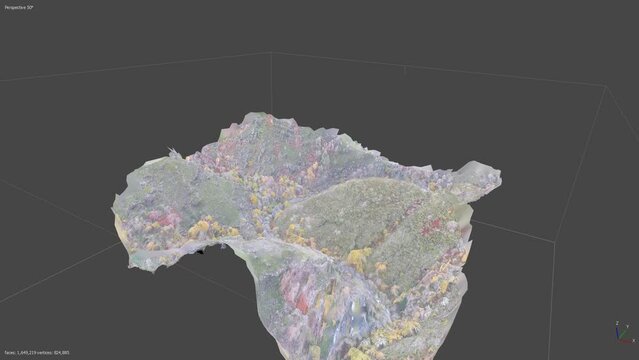Click the "Perspective 50°" view label

19,7
